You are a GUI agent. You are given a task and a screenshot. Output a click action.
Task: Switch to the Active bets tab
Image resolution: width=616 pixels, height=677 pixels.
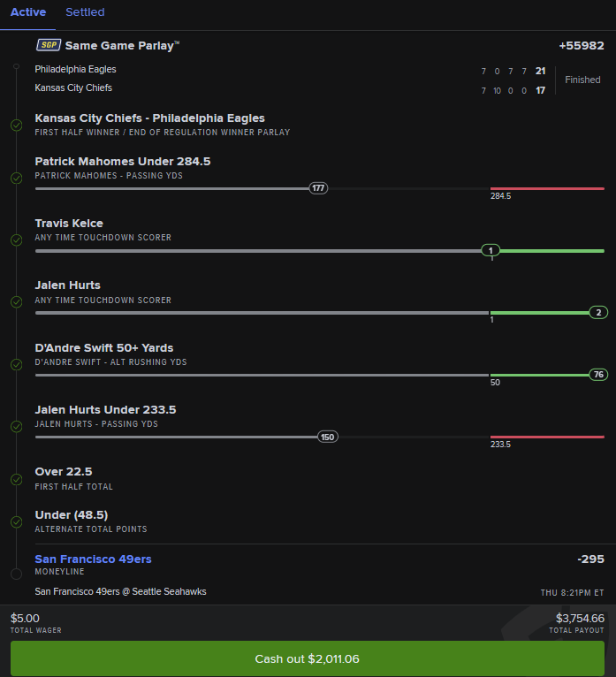(28, 12)
